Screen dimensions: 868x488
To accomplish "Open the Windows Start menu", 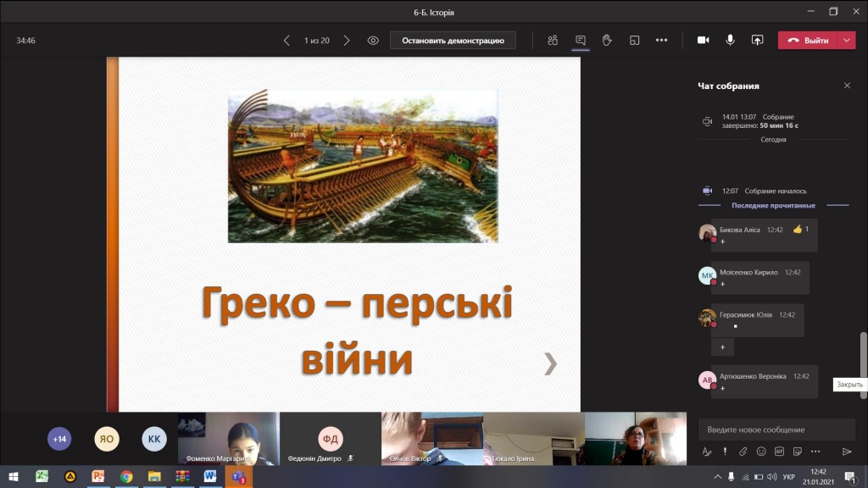I will point(14,476).
